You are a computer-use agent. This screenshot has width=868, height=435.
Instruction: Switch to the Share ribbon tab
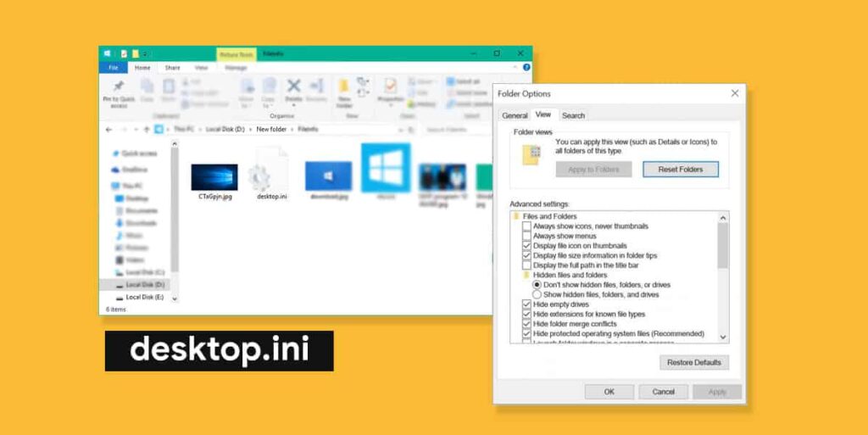(x=173, y=68)
